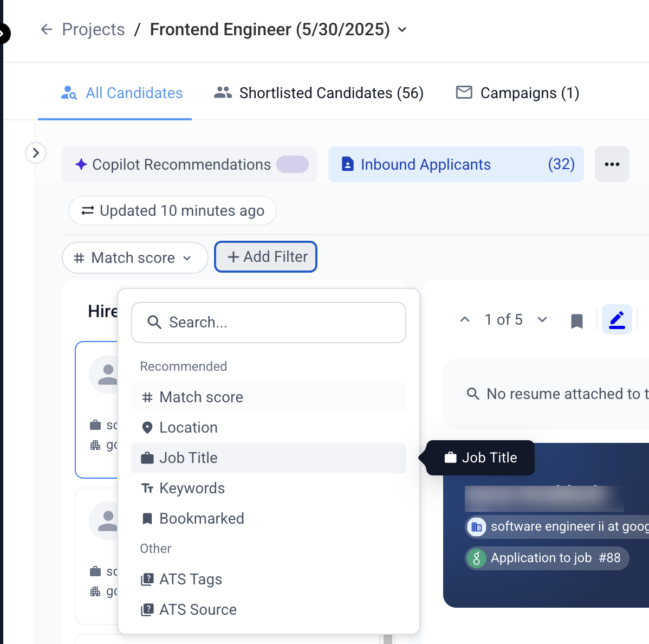The image size is (649, 644).
Task: Click the Keywords text-size icon
Action: tap(147, 489)
